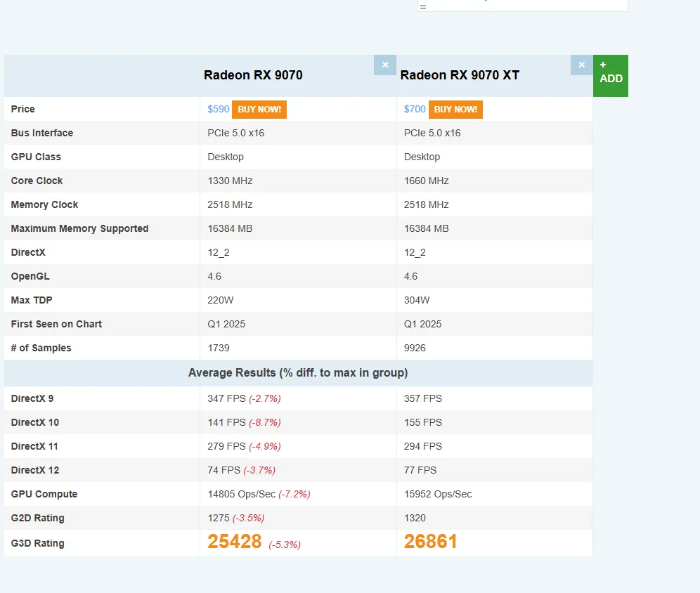Click the Radeon RX 9070 XT header title
Screen dimensions: 700x593
tap(460, 75)
